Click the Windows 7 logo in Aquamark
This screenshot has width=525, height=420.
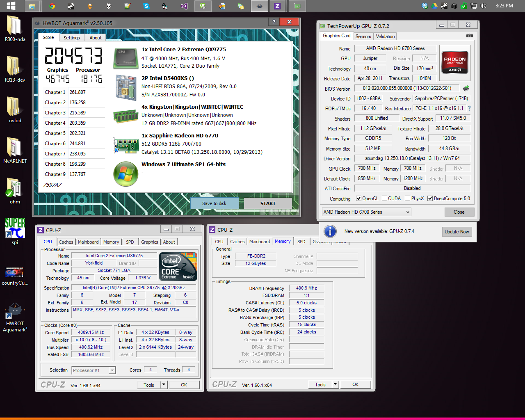(x=126, y=174)
